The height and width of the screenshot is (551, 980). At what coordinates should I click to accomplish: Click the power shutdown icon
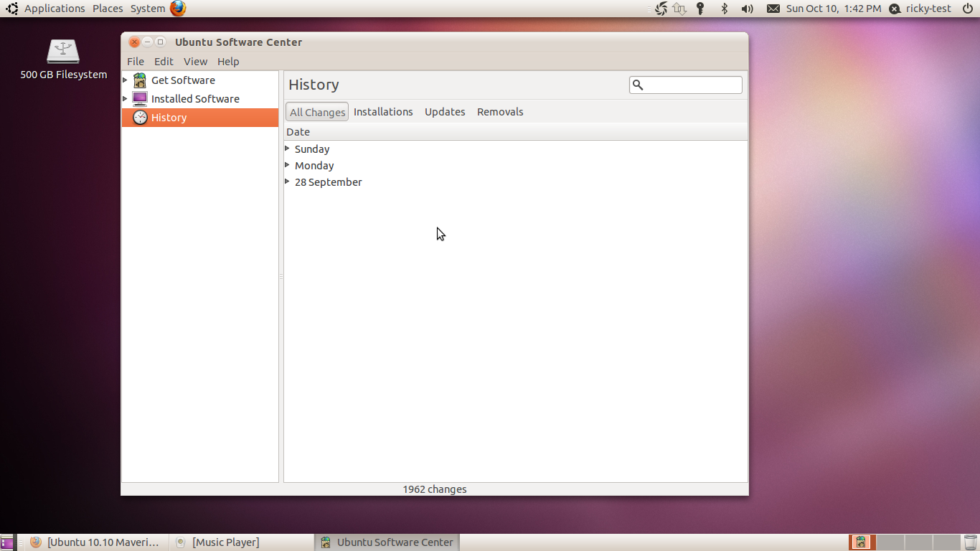(967, 9)
